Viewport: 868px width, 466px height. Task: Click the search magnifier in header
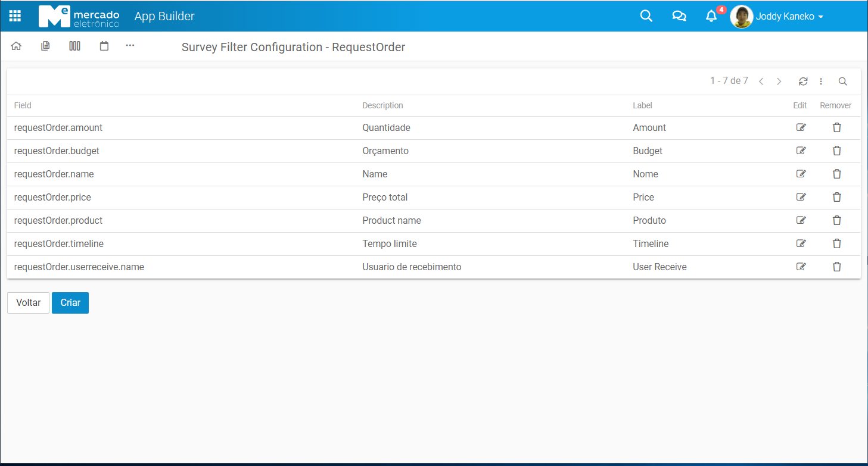point(646,16)
